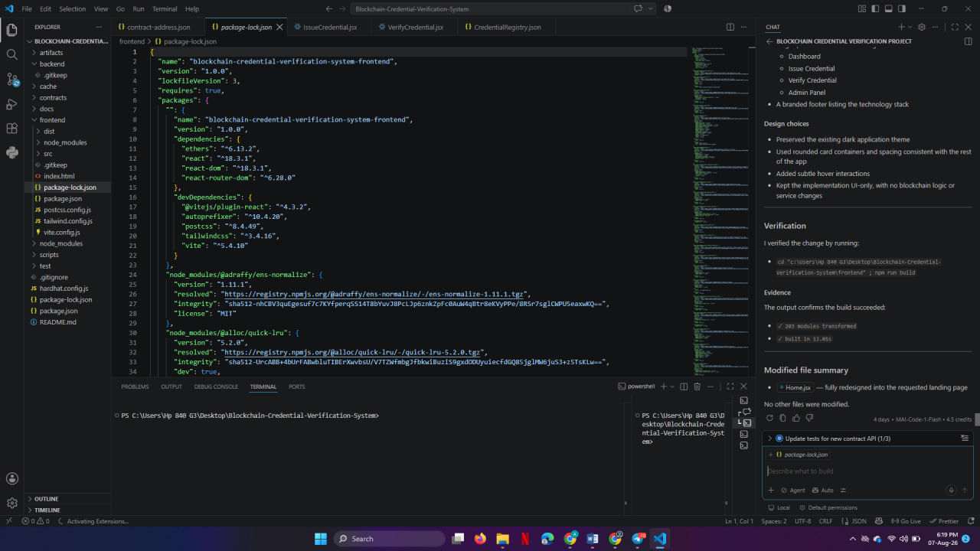This screenshot has height=551, width=980.
Task: Customize layout from title bar
Action: coord(863,8)
